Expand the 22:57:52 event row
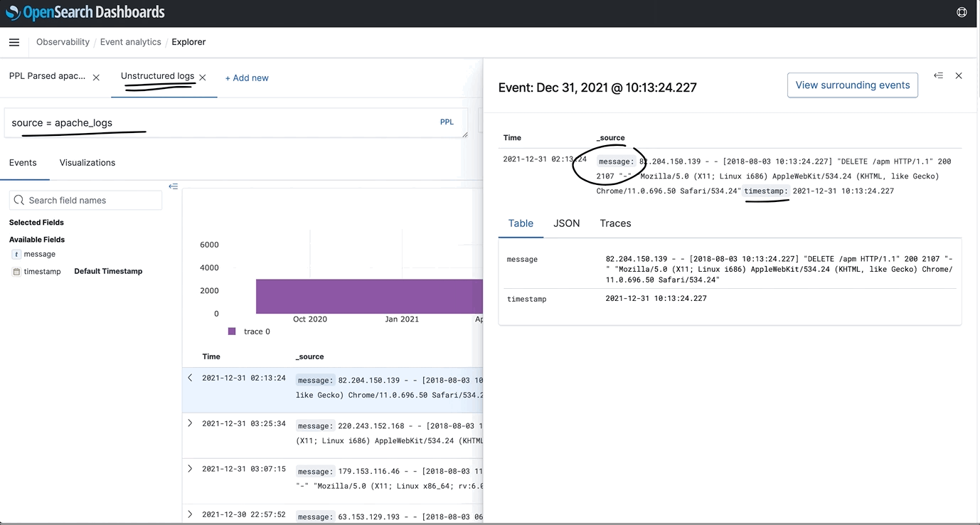 [x=190, y=514]
